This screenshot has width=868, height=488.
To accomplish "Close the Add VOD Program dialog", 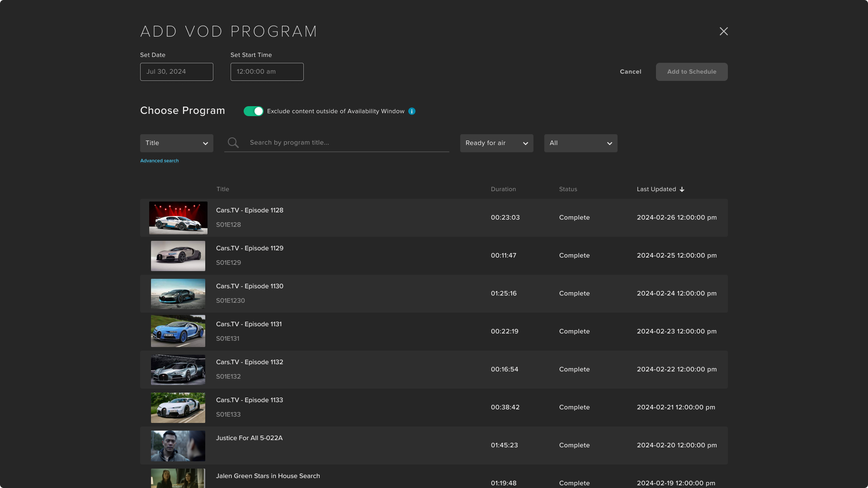I will 724,31.
